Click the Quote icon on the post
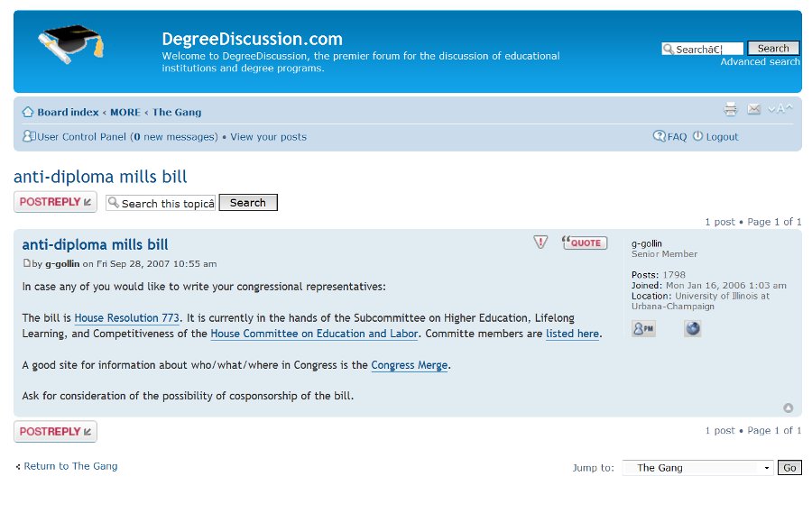 pos(584,243)
